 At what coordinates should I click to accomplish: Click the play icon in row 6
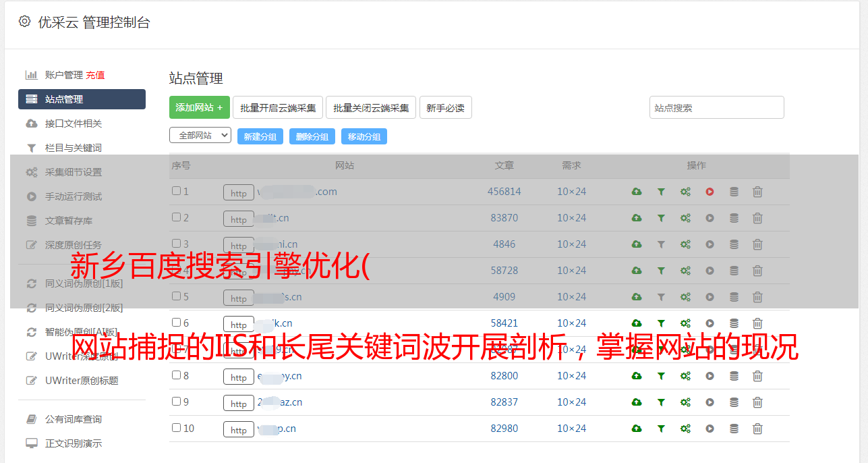[x=710, y=323]
